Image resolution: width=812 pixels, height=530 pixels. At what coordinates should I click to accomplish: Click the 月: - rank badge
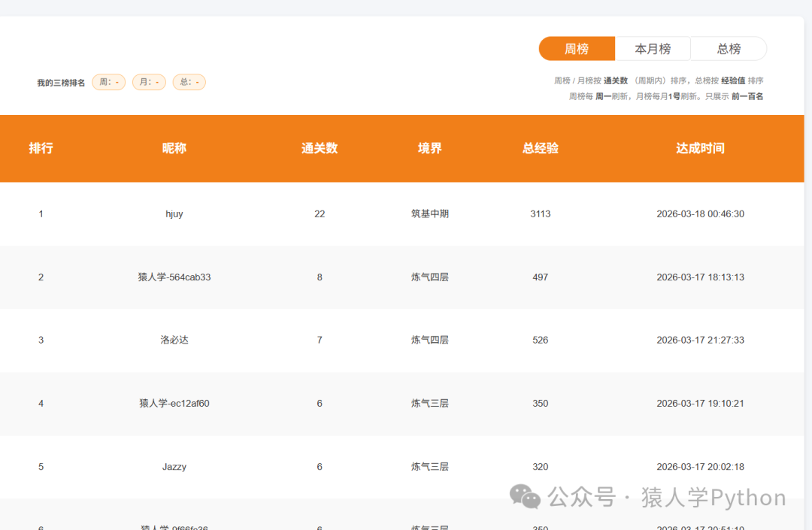click(149, 82)
